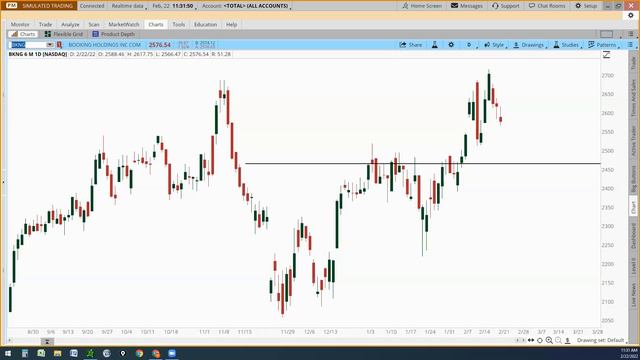Open the Active Trader side tab
This screenshot has width=640, height=360.
[633, 141]
